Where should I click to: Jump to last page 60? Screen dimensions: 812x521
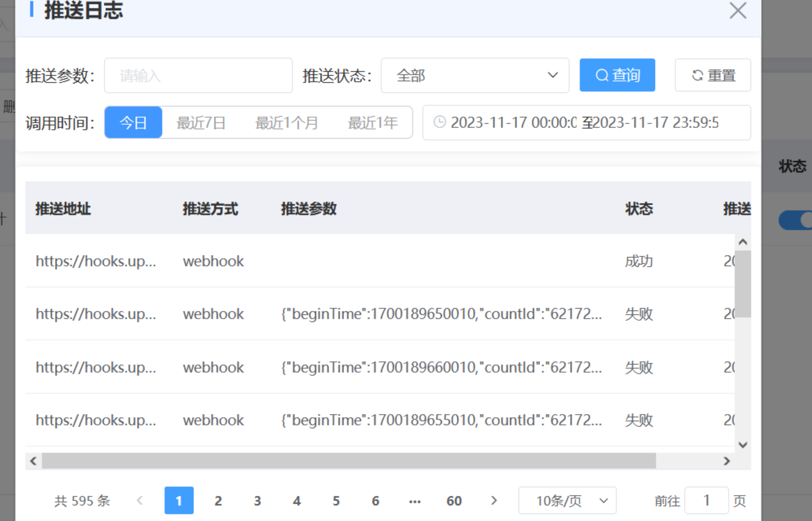454,501
